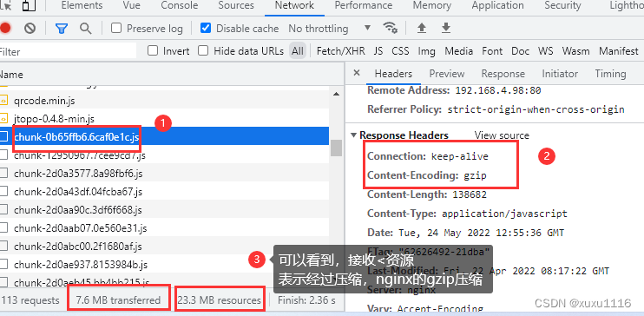Open the Initiator detail tab

(560, 74)
